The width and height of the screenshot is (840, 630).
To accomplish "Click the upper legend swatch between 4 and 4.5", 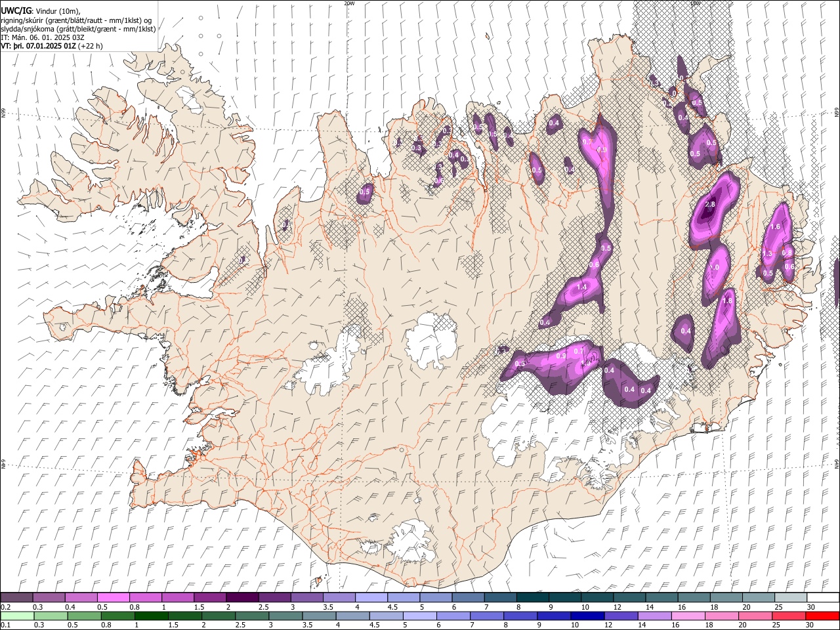I will point(371,598).
